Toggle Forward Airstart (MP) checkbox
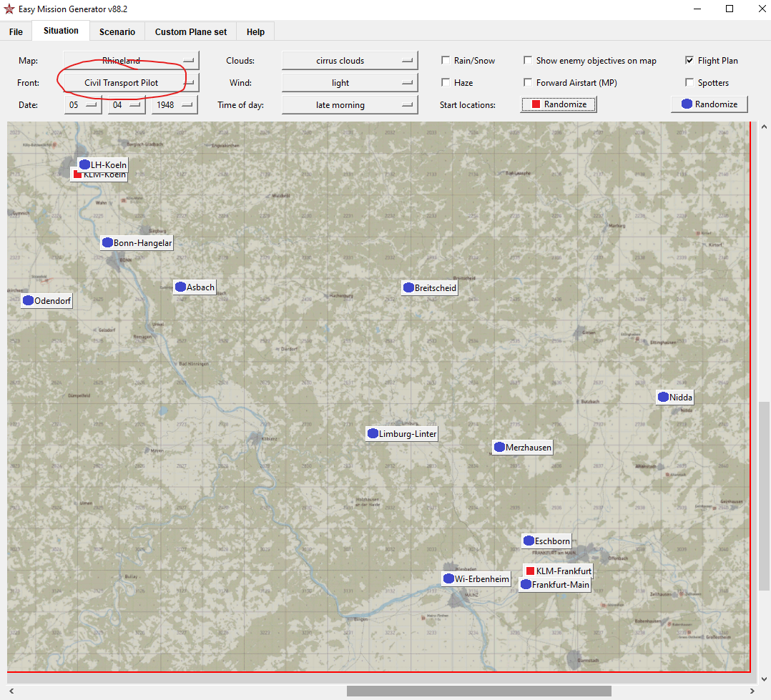771x700 pixels. [x=528, y=82]
